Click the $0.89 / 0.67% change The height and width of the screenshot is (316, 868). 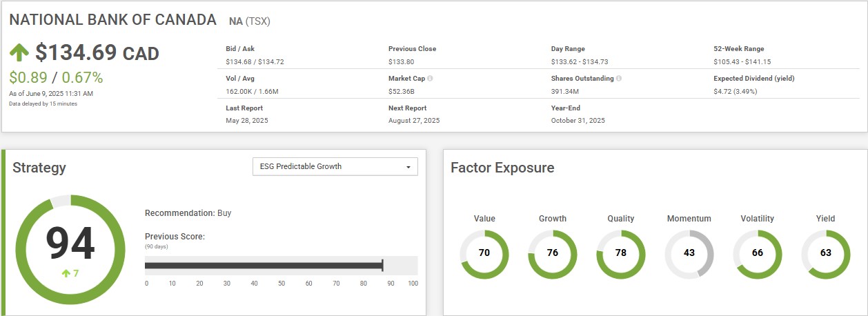pos(57,77)
